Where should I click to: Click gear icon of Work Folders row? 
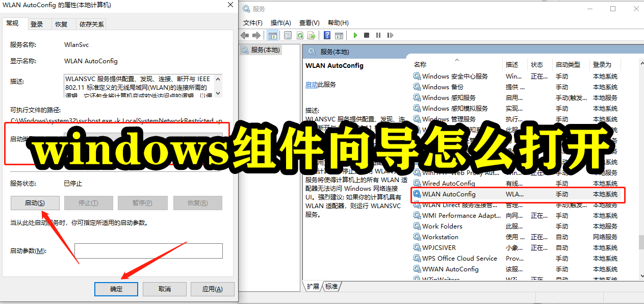click(417, 226)
